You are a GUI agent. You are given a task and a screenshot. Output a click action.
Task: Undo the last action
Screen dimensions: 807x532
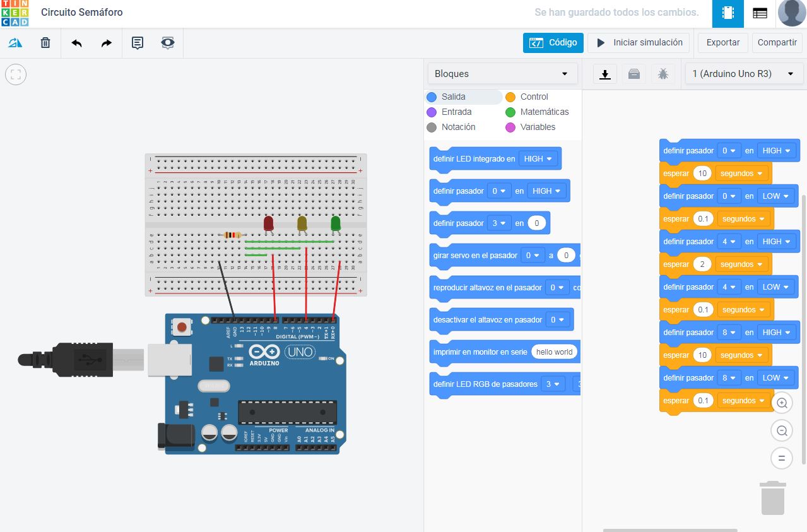[76, 42]
